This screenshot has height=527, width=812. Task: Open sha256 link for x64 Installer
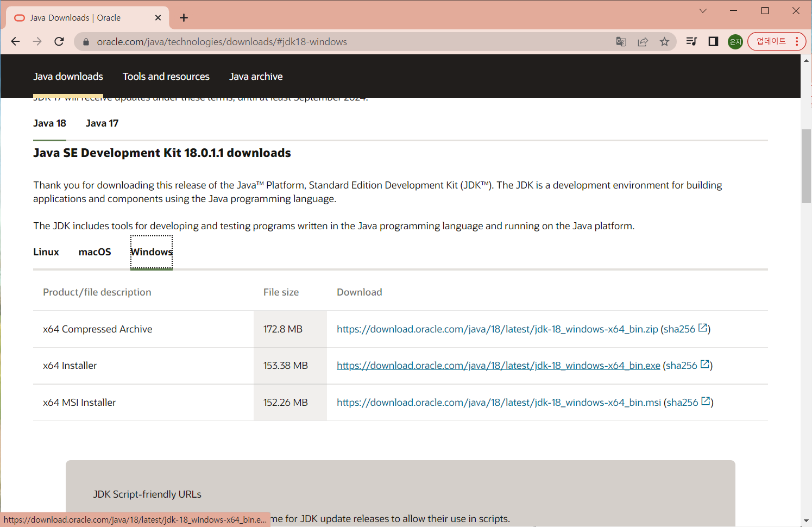coord(682,366)
